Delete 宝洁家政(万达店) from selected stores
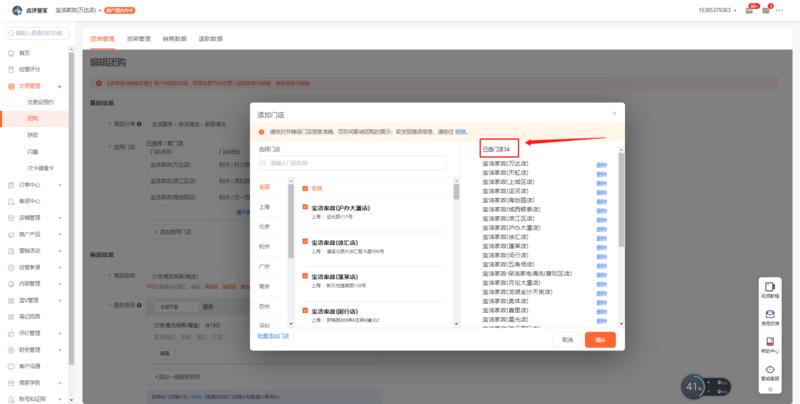 602,164
